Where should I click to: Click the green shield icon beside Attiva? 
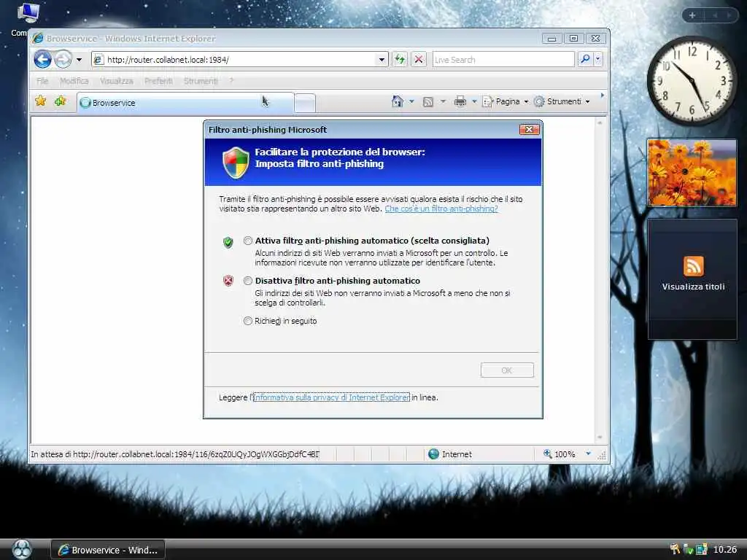tap(228, 242)
